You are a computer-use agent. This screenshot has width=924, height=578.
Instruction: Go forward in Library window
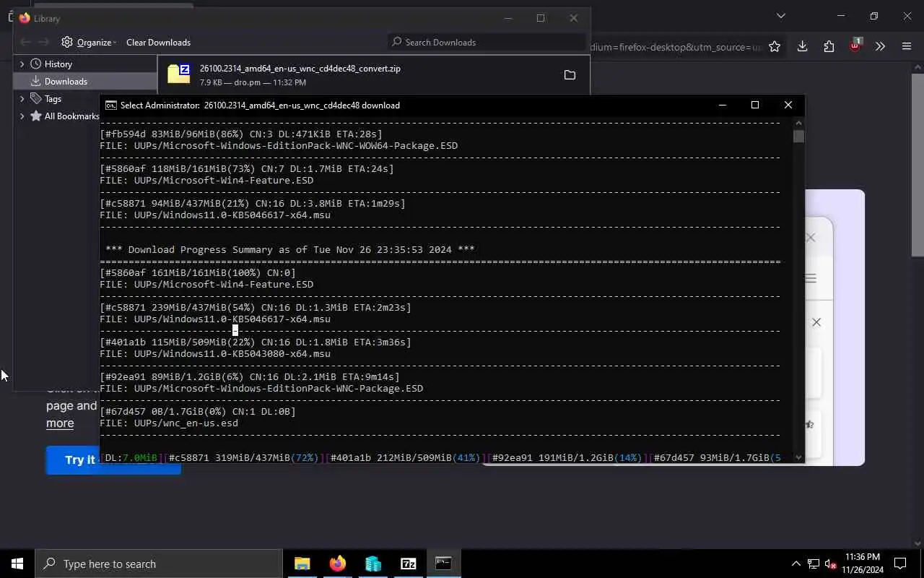[x=44, y=42]
